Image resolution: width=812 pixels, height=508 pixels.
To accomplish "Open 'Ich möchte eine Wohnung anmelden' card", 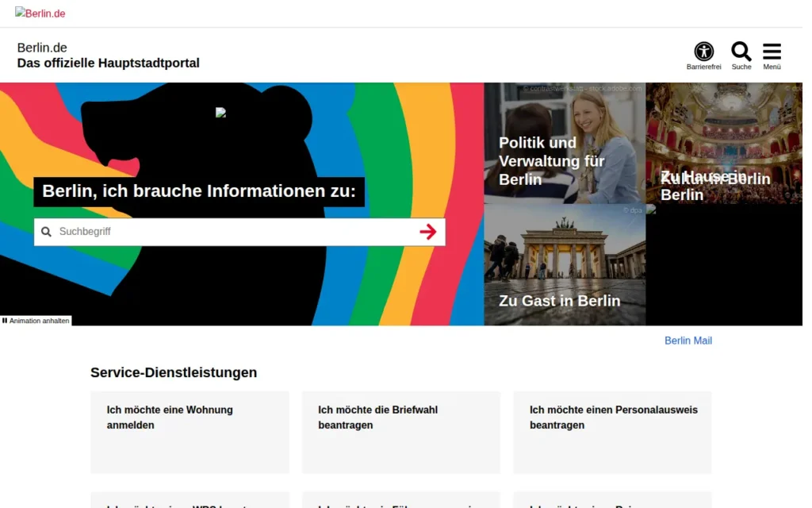I will 190,433.
